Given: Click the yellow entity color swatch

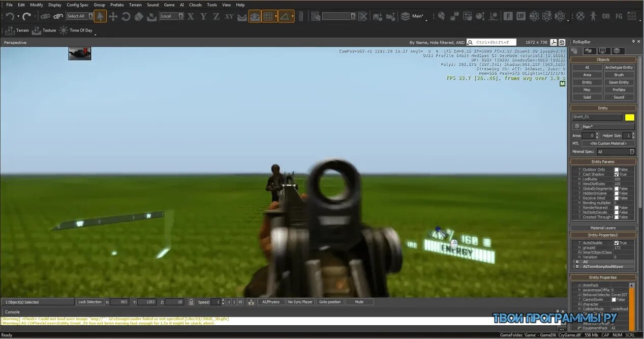Looking at the screenshot, I should click(629, 117).
